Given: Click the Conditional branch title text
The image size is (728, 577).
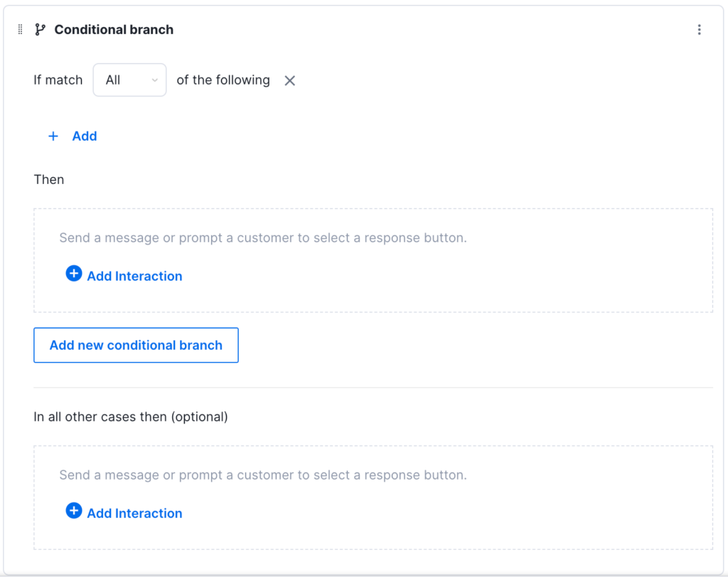Looking at the screenshot, I should click(x=114, y=30).
